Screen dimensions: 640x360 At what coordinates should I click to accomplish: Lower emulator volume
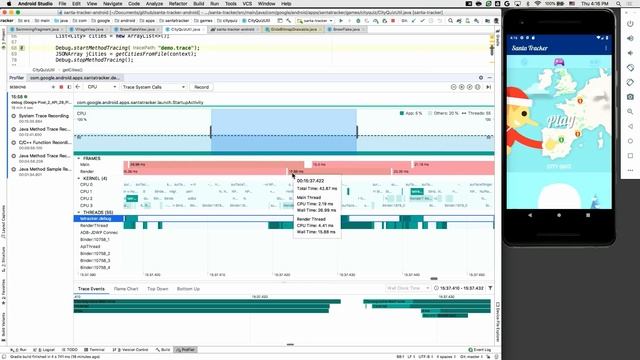[630, 53]
